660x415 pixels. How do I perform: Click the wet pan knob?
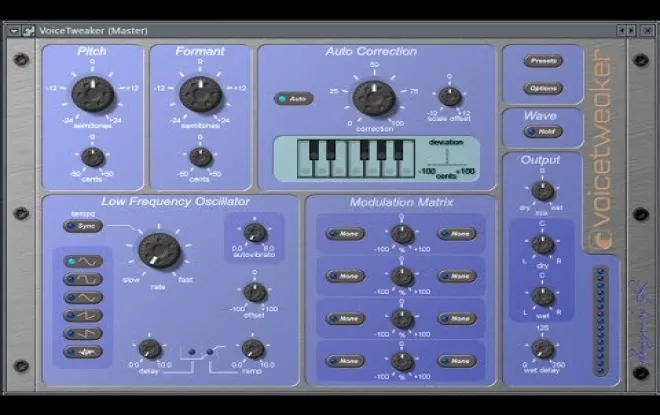tap(543, 297)
